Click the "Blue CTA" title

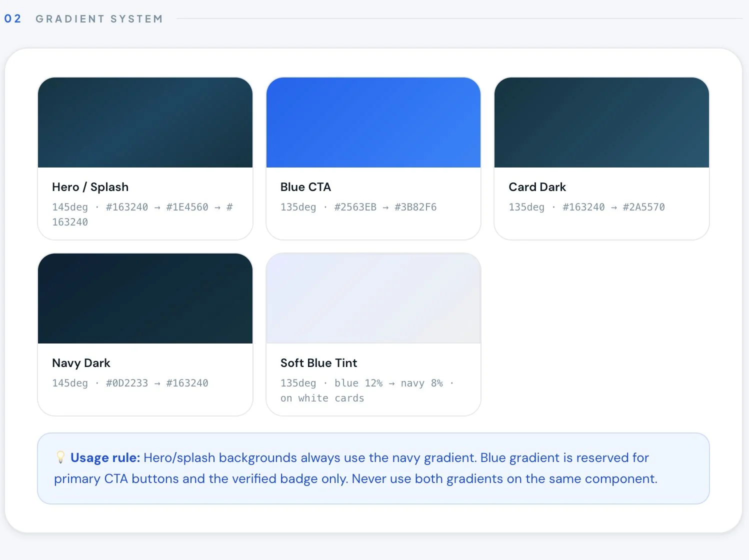click(305, 187)
